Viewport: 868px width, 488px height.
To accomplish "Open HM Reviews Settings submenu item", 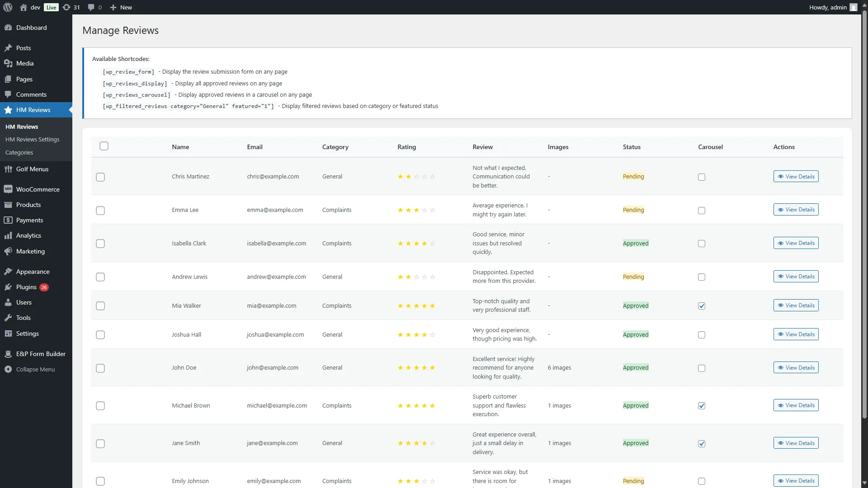I will (32, 139).
